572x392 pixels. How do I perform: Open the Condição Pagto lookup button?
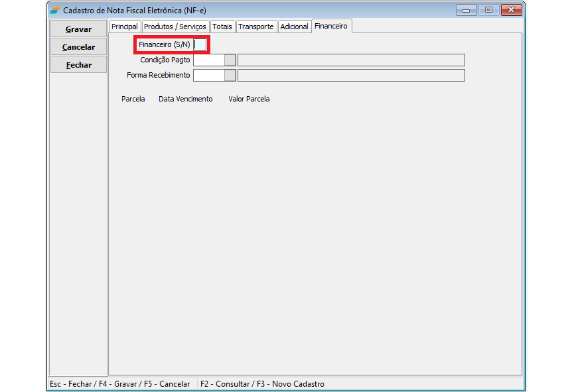[x=230, y=60]
